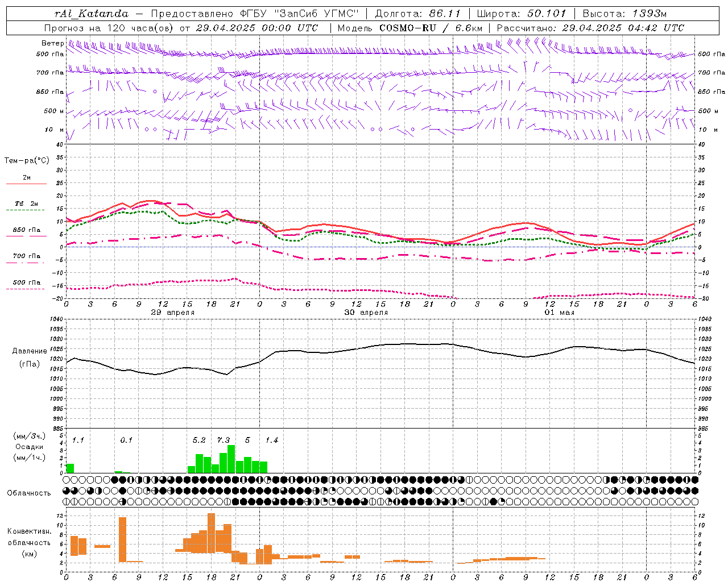Click the "(км)" unit under convective cloud label
728x582 pixels.
[29, 554]
